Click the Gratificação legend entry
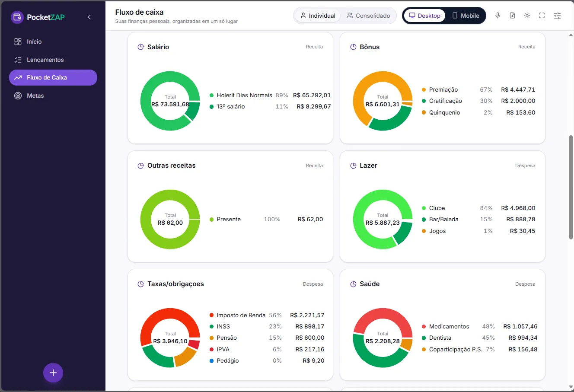The height and width of the screenshot is (392, 574). (x=478, y=101)
